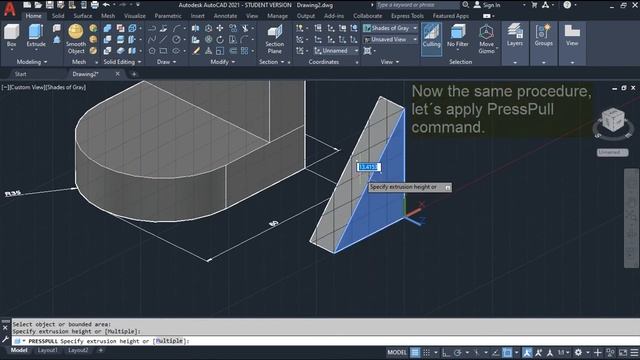Toggle ortho mode in status bar
The image size is (640, 360).
(445, 353)
